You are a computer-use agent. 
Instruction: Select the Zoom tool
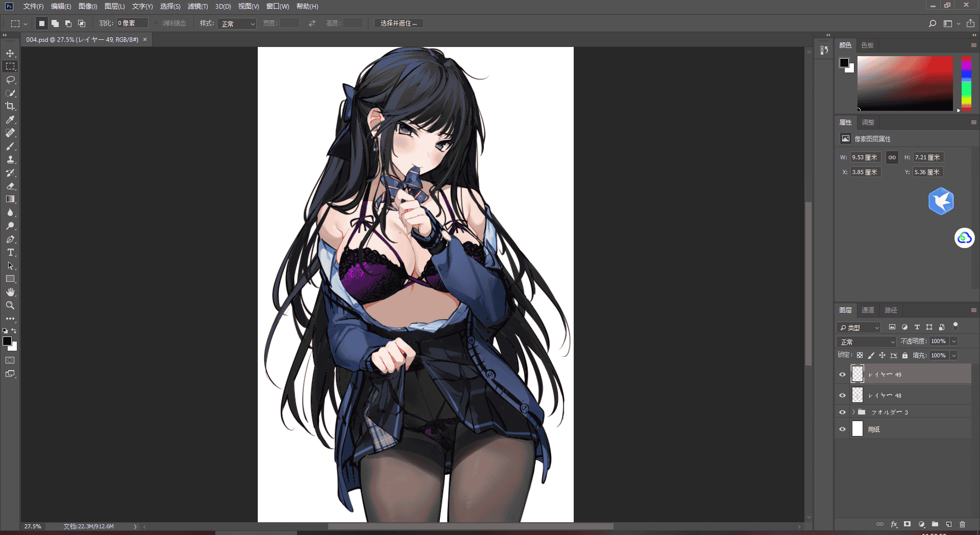click(x=10, y=305)
